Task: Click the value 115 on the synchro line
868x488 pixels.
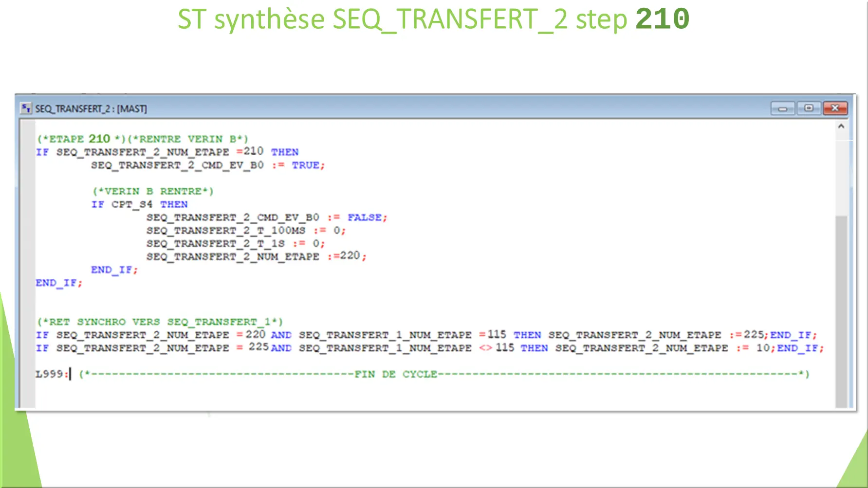Action: (497, 335)
